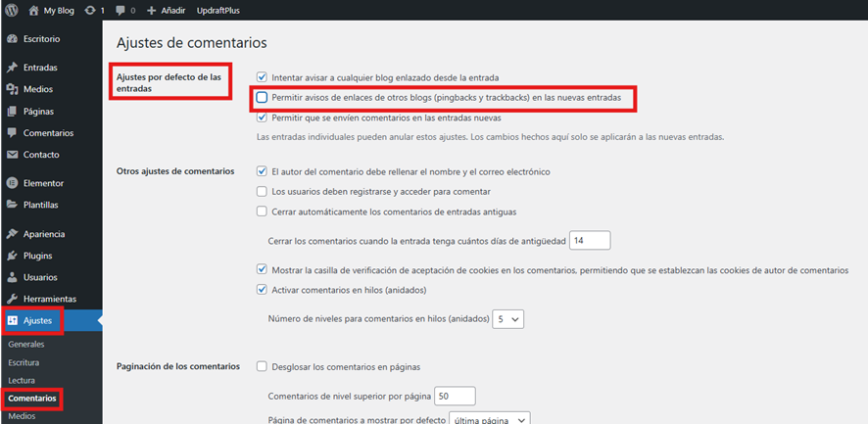Toggle 'Activar comentarios en hilos' checkbox

[262, 290]
